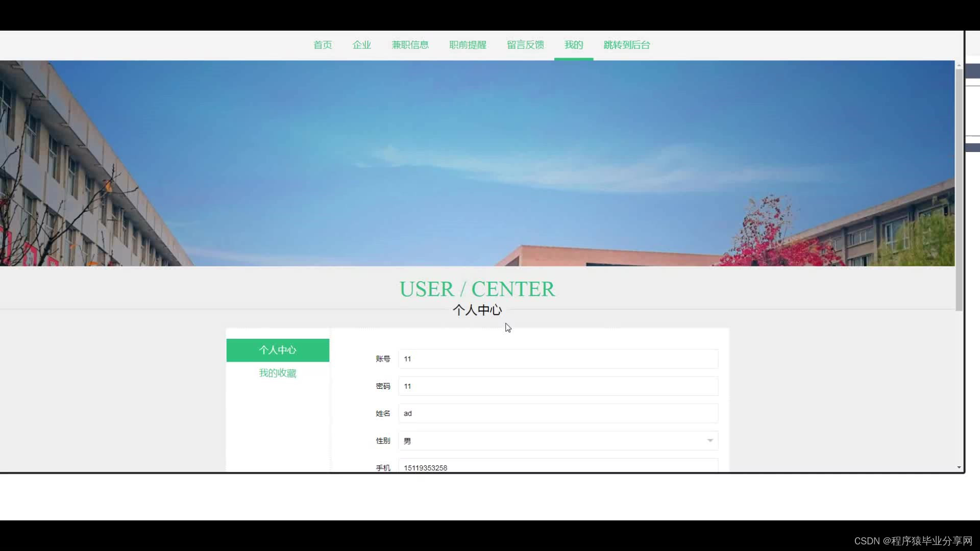This screenshot has height=551, width=980.
Task: Click the 手机 phone number field
Action: pos(558,467)
